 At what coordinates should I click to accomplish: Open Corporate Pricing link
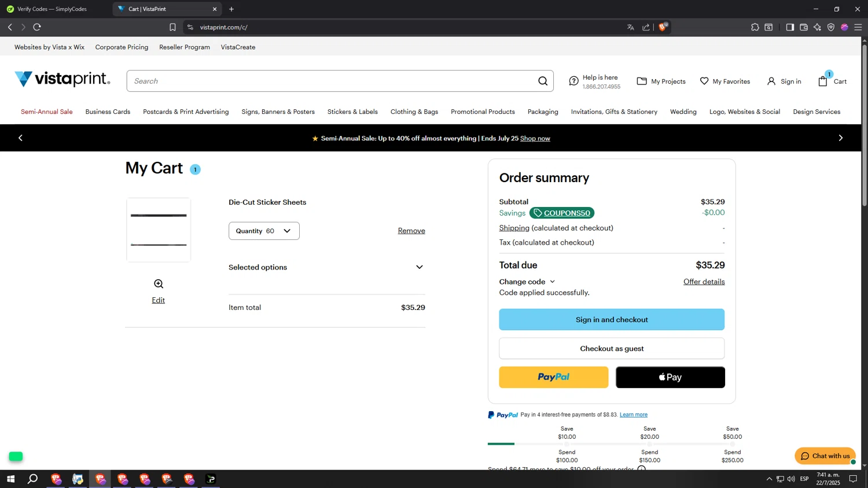tap(122, 47)
